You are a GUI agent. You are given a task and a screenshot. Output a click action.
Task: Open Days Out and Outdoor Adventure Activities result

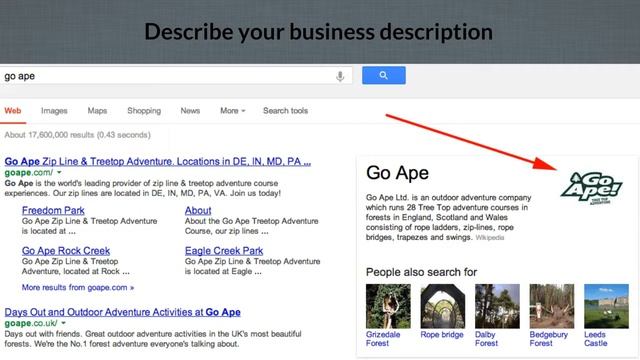[x=122, y=312]
